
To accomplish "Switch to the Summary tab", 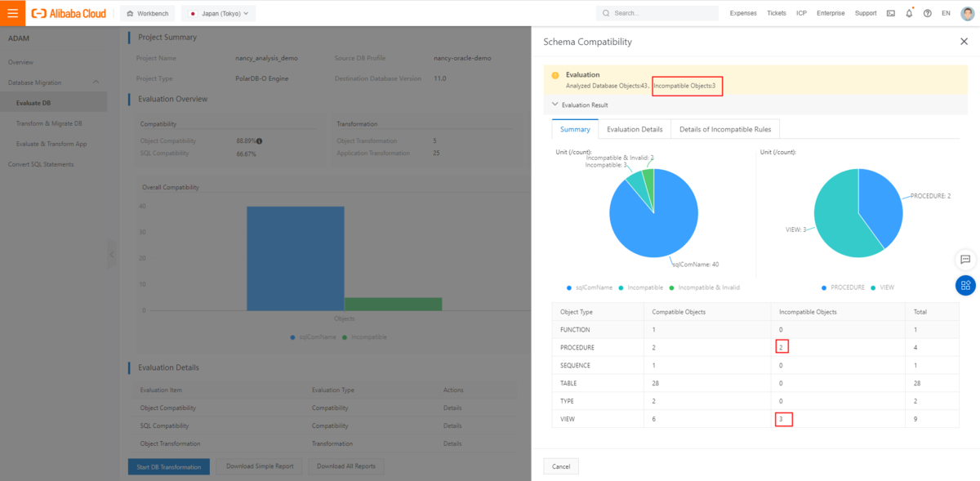I will 575,129.
